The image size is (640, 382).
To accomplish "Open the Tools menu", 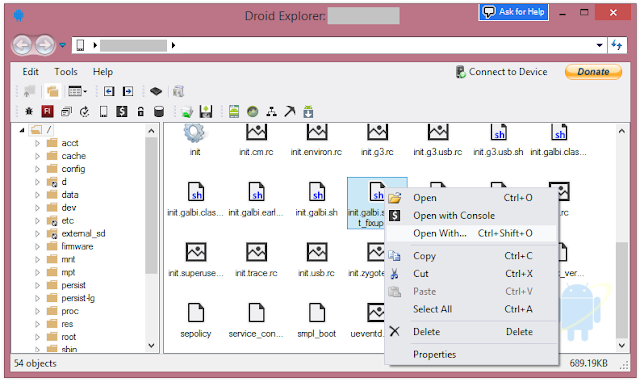I will point(66,72).
